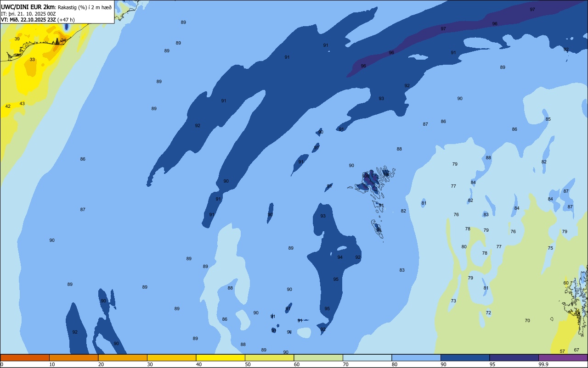Click the 30–40 golden legend swatch
588x368 pixels.
[x=171, y=357]
